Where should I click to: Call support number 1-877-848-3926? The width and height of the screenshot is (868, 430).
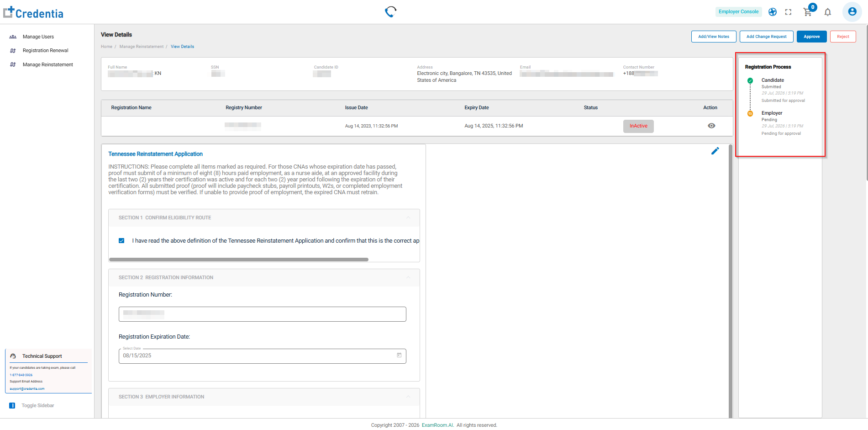tap(21, 375)
